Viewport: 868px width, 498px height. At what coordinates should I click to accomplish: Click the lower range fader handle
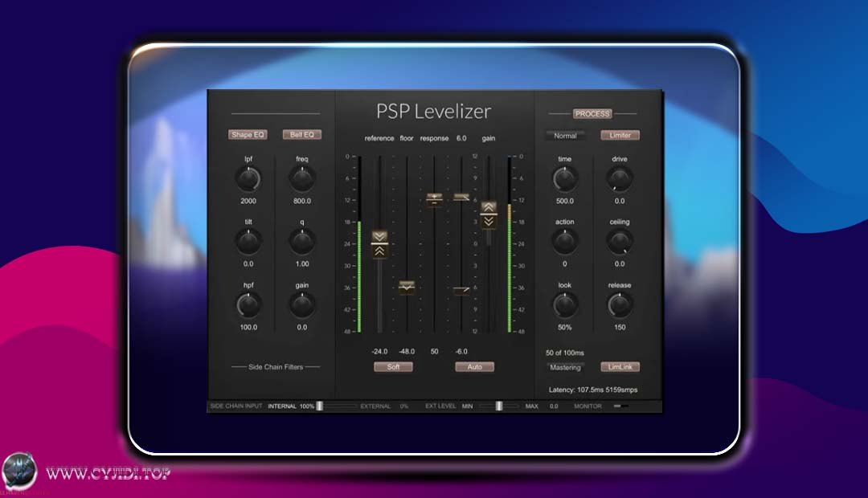point(461,290)
